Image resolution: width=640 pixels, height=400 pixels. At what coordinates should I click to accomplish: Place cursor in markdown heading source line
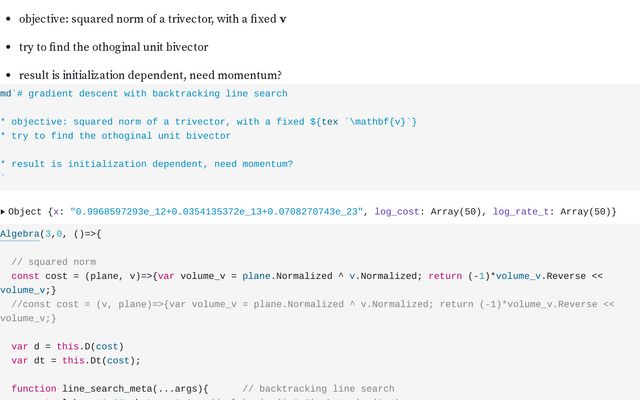144,93
